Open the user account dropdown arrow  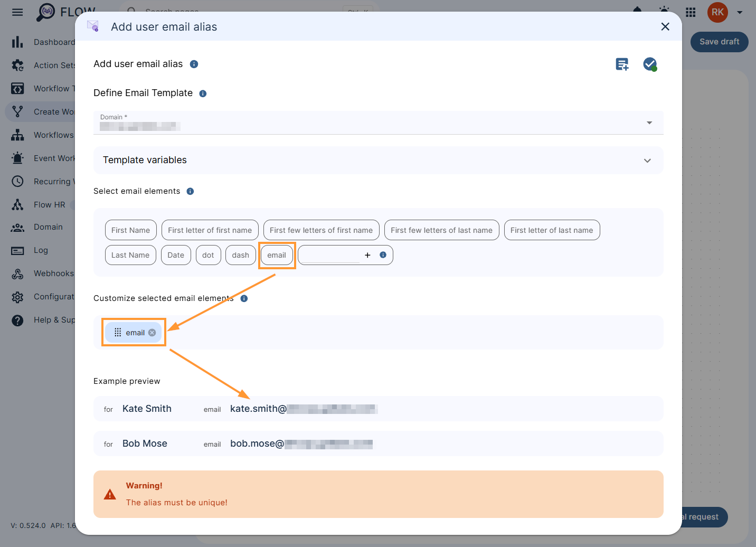pos(740,12)
